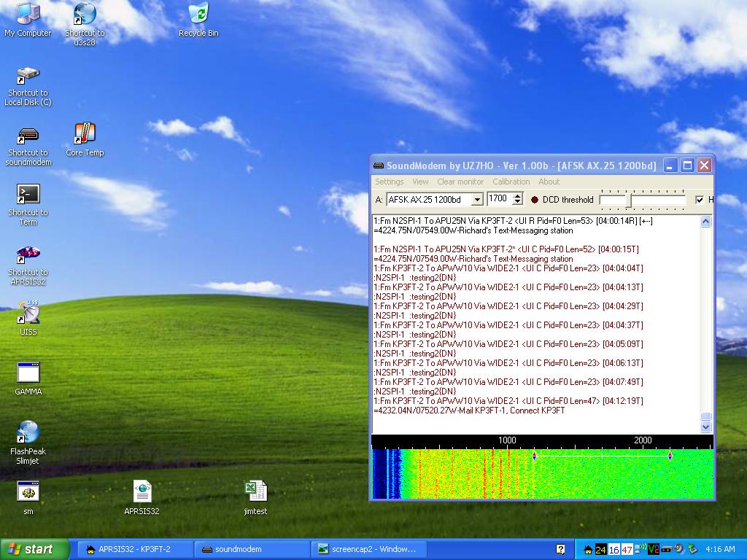
Task: Open the Settings menu in SoundModem
Action: [x=389, y=182]
